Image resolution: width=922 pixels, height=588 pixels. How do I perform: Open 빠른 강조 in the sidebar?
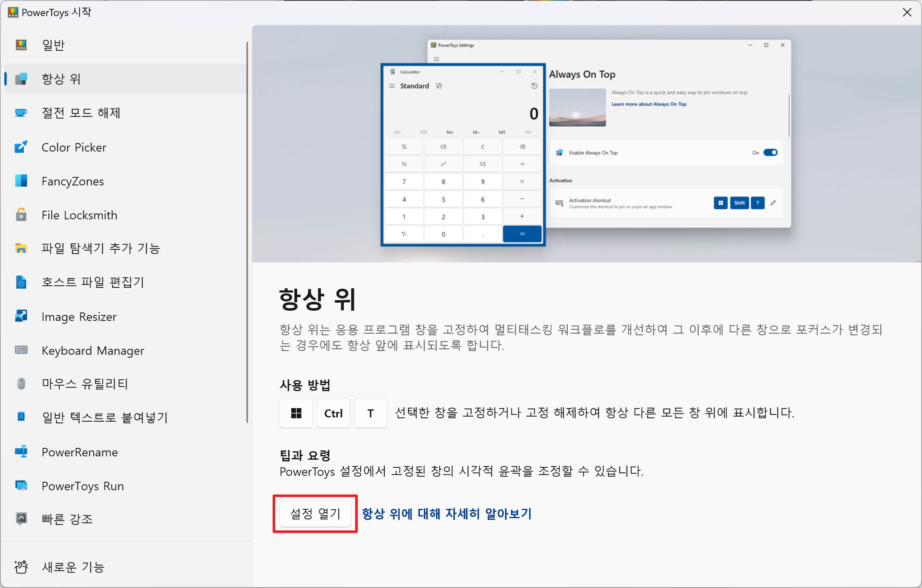pos(67,519)
